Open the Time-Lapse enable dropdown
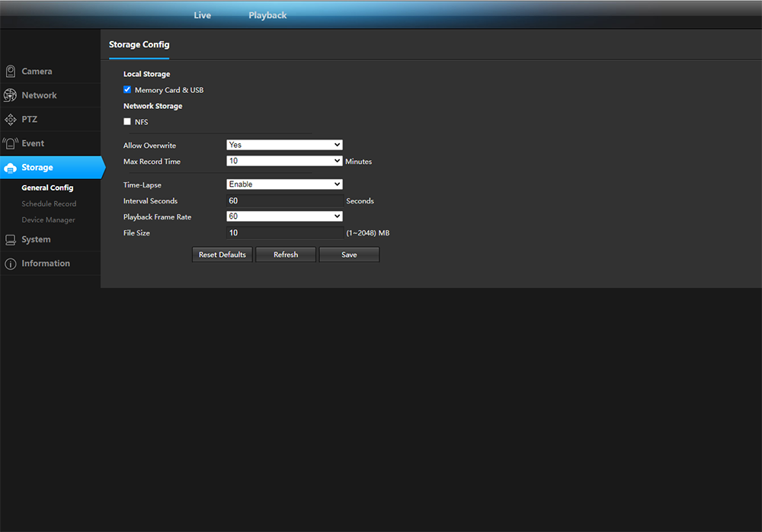The image size is (762, 532). click(284, 184)
